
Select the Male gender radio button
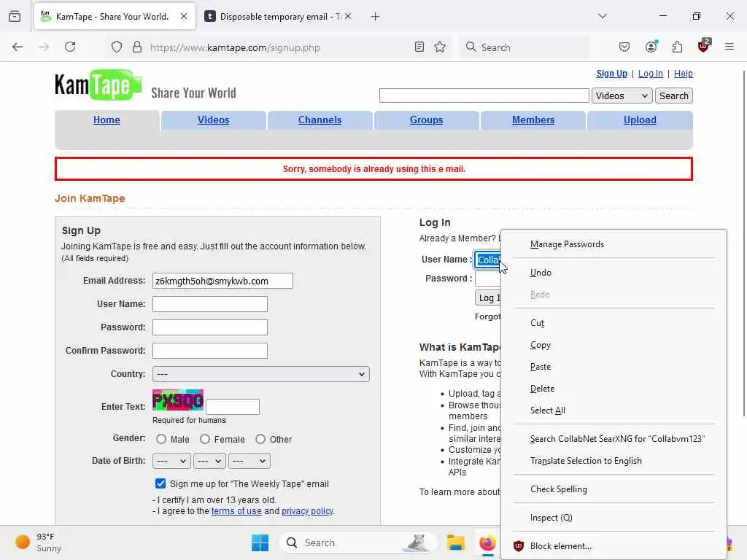[161, 439]
